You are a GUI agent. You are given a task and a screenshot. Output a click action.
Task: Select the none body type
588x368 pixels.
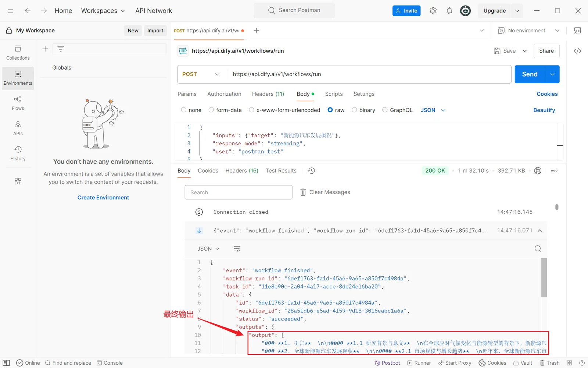click(184, 110)
